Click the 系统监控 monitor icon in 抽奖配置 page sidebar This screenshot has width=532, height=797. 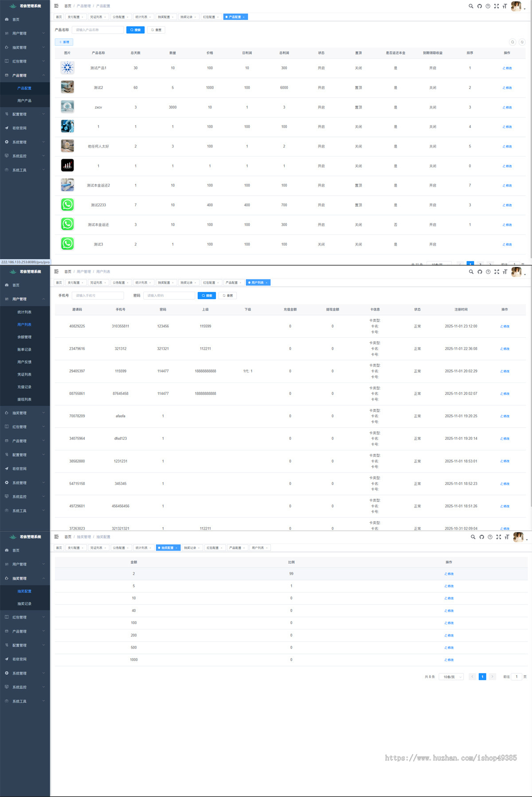click(7, 687)
